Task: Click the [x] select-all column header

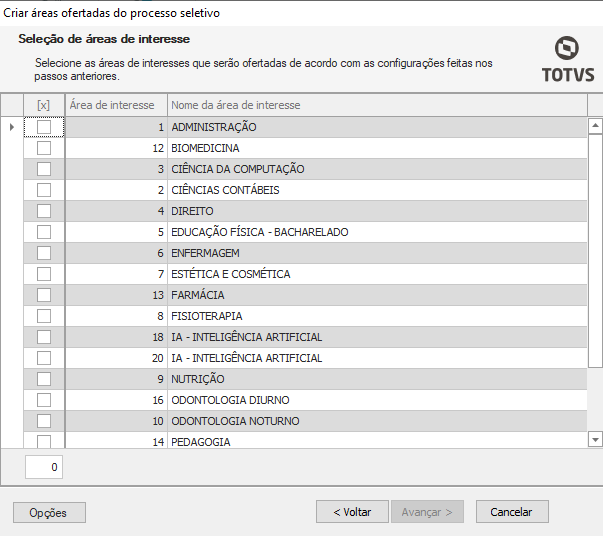Action: click(43, 105)
